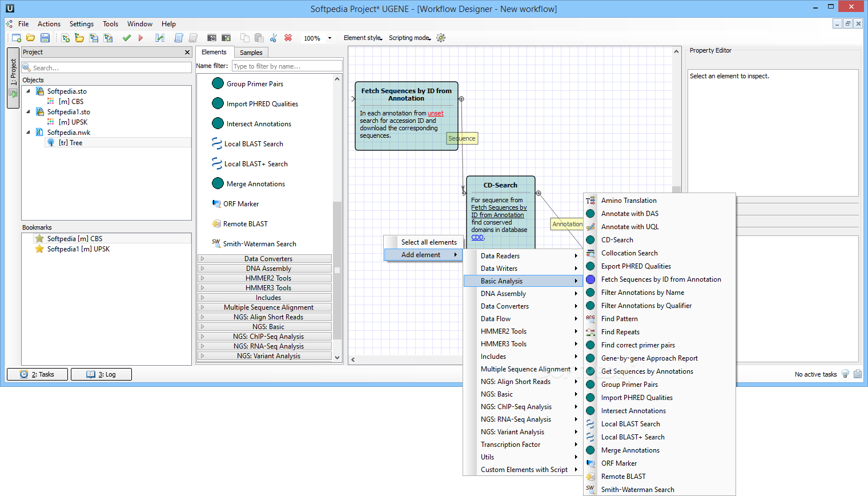Screen dimensions: 868x496
Task: Click the notepad icon at status bar end
Action: 858,374
